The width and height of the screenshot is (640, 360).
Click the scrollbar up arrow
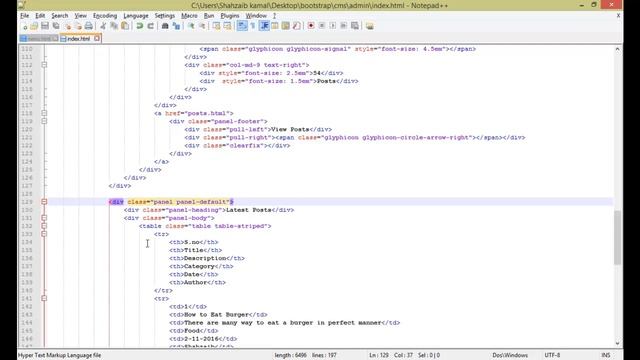[x=617, y=49]
